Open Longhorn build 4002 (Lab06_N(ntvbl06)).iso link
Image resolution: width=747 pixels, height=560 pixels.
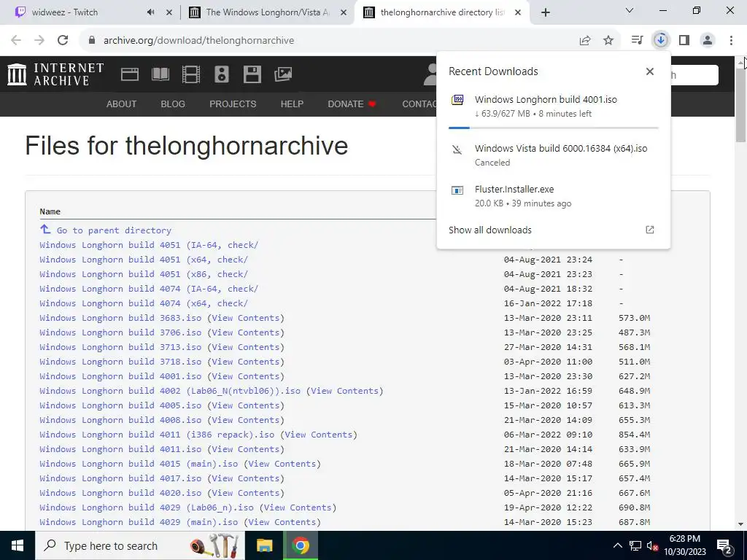[170, 391]
